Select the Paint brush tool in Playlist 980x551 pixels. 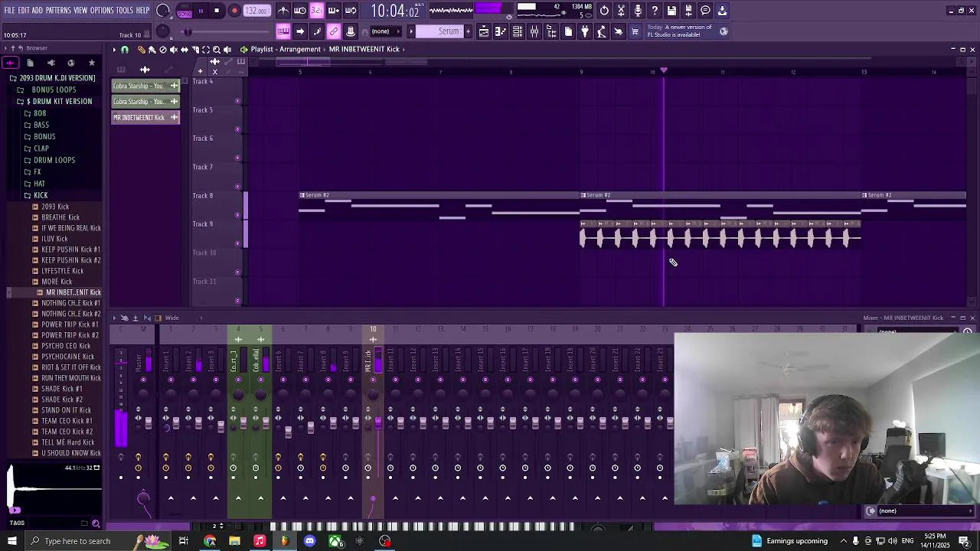[152, 50]
